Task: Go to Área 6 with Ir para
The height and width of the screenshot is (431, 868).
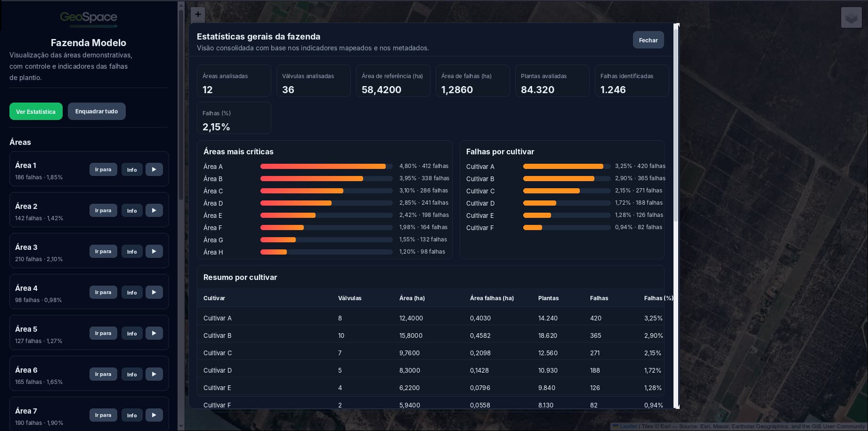Action: (103, 374)
